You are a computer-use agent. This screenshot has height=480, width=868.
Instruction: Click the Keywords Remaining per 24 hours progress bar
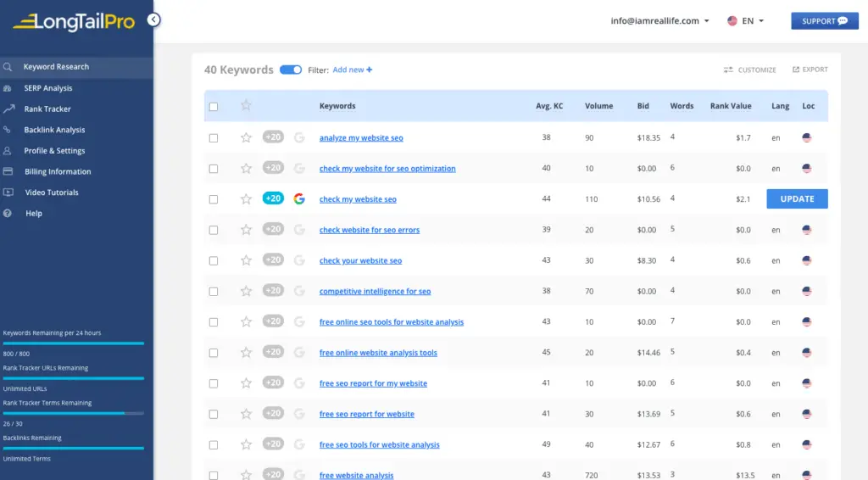tap(74, 343)
